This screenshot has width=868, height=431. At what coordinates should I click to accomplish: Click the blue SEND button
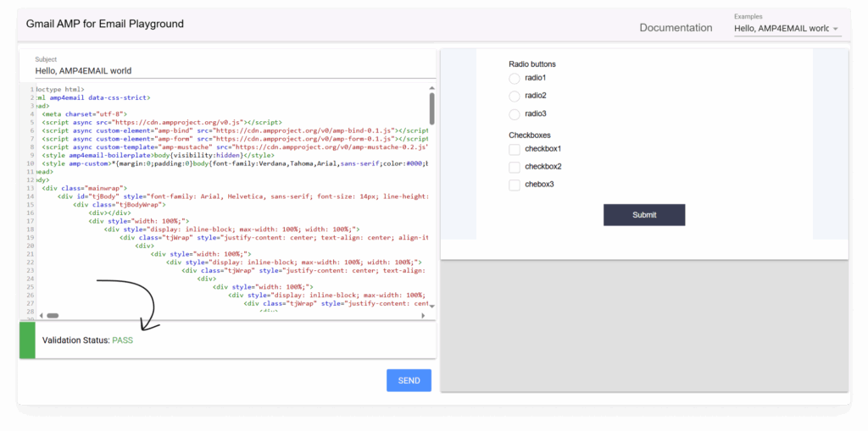409,380
